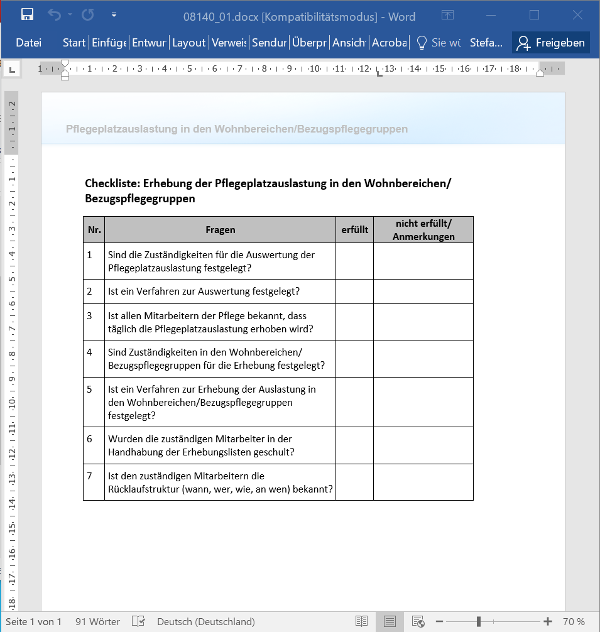
Task: Click the zoom slider handle
Action: 479,621
